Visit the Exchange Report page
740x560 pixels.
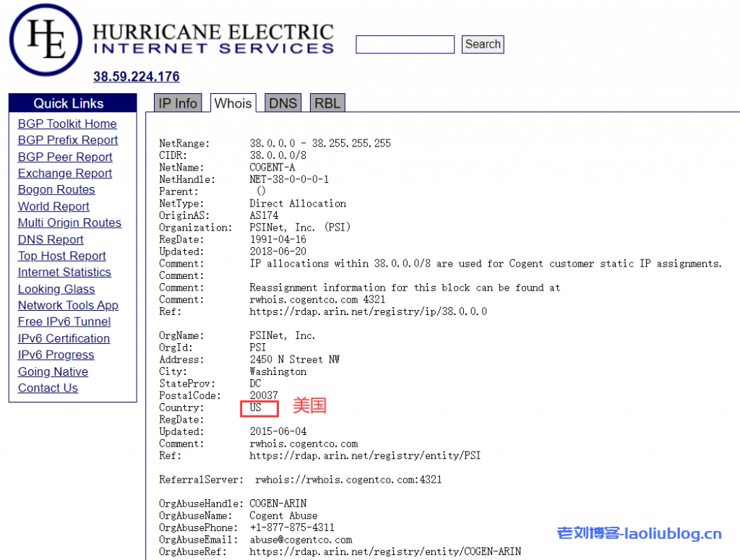point(65,173)
